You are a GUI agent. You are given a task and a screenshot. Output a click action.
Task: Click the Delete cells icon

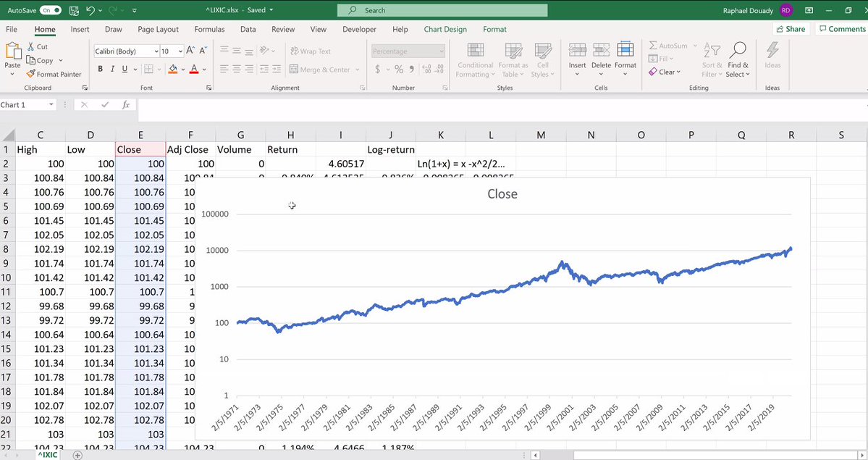pos(601,50)
